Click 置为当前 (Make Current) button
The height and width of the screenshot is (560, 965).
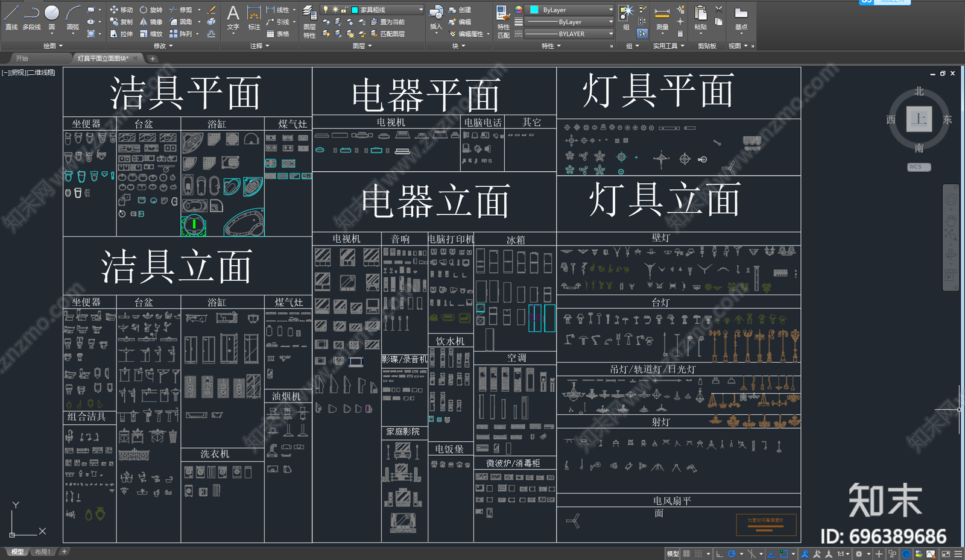click(387, 22)
